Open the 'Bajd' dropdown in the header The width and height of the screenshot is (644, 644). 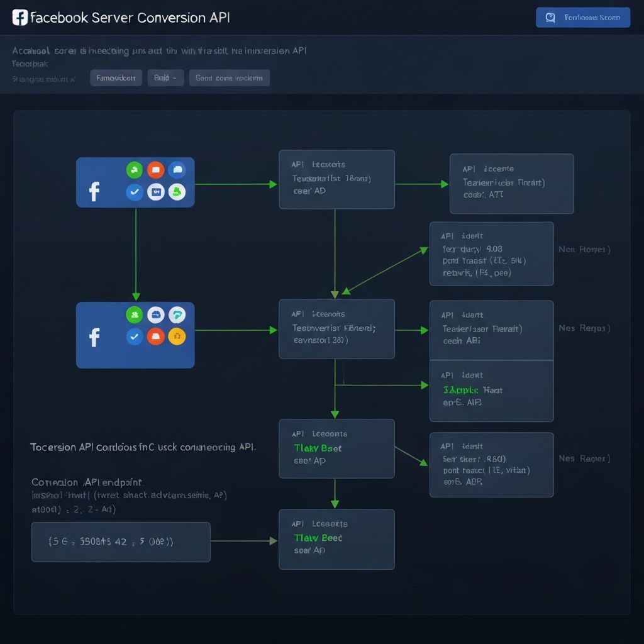click(166, 78)
